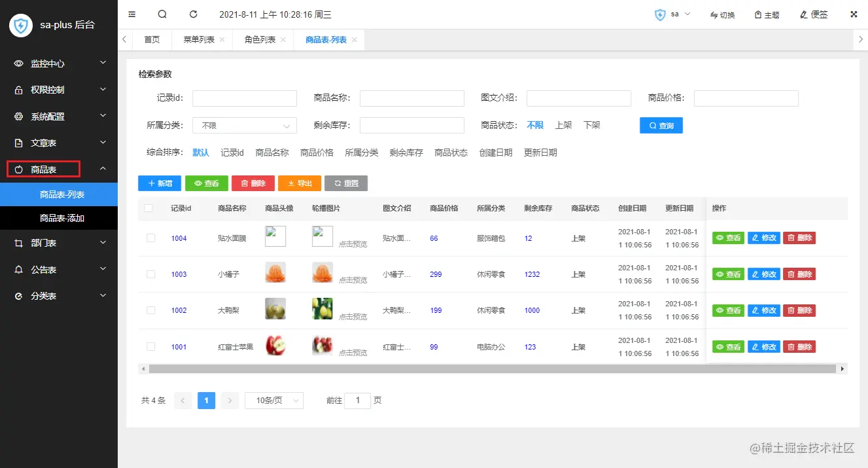Click the 切换 switch button

tap(722, 14)
